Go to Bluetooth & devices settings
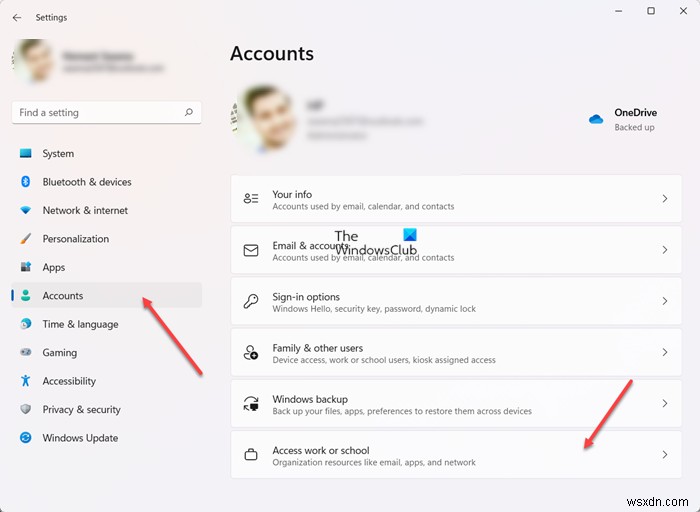The height and width of the screenshot is (512, 700). click(107, 182)
